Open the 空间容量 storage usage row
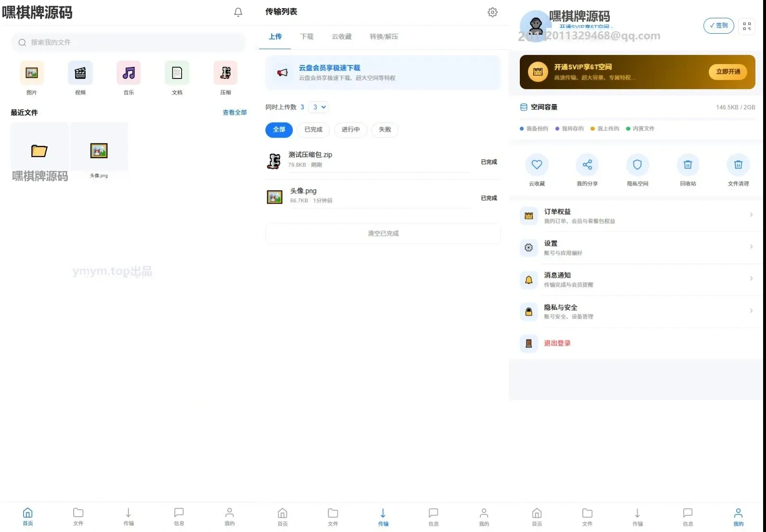 pyautogui.click(x=637, y=107)
